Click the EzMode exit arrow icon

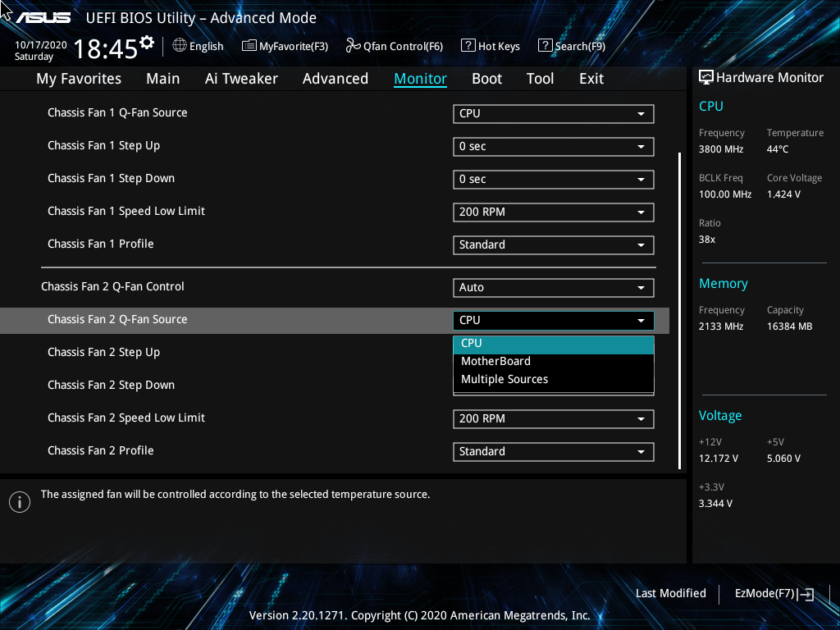tap(806, 594)
